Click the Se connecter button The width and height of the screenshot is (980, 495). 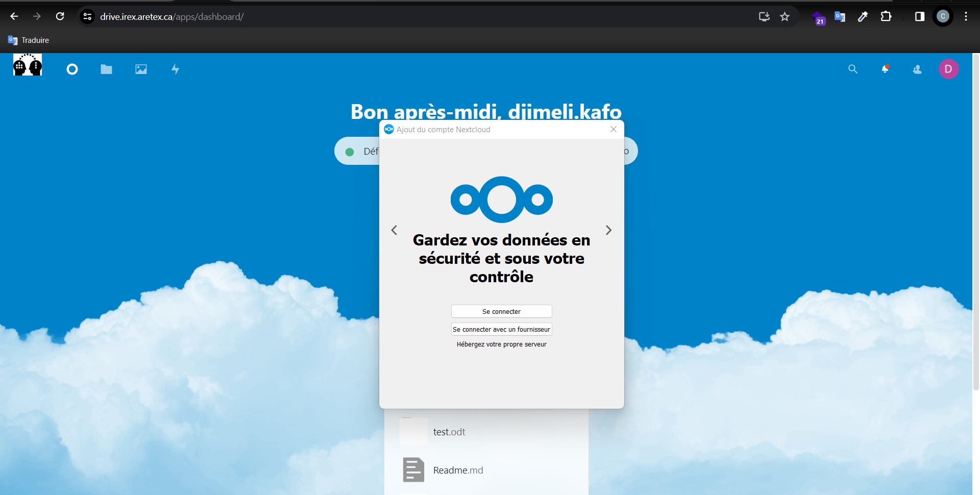pos(502,311)
